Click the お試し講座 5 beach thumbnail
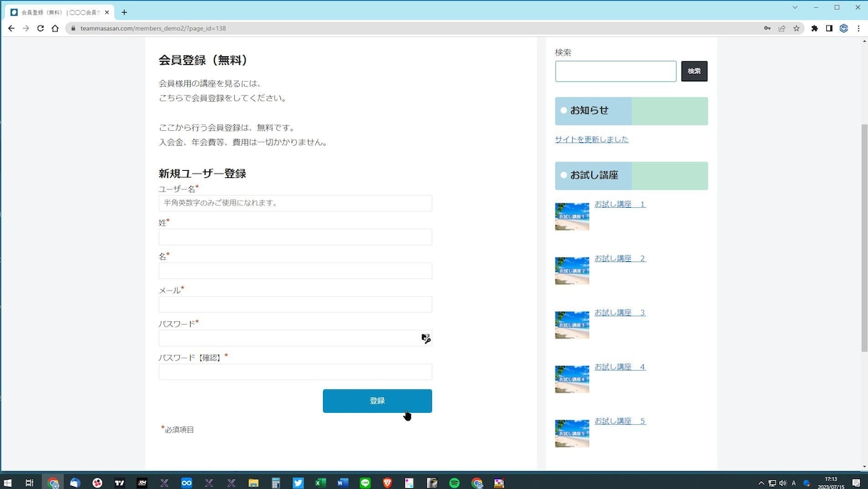868x489 pixels. [572, 433]
